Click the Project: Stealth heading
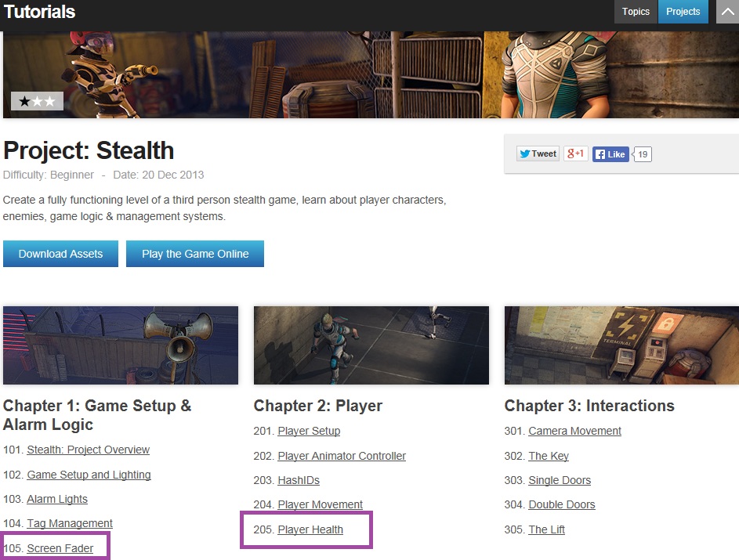The image size is (739, 560). (89, 150)
